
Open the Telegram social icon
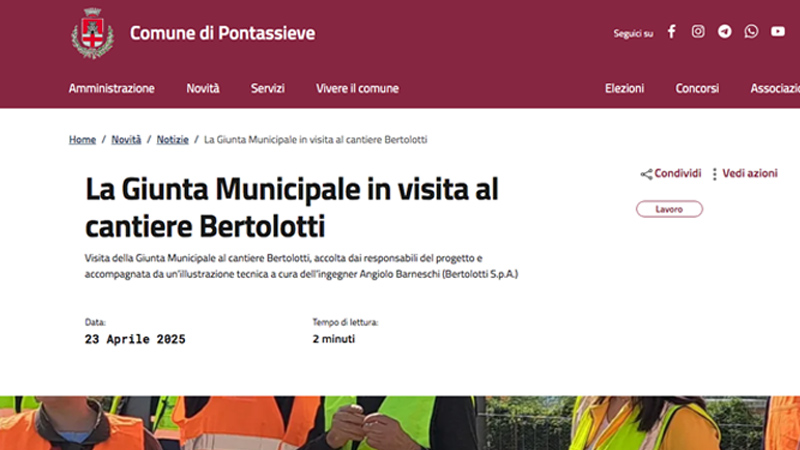point(724,32)
